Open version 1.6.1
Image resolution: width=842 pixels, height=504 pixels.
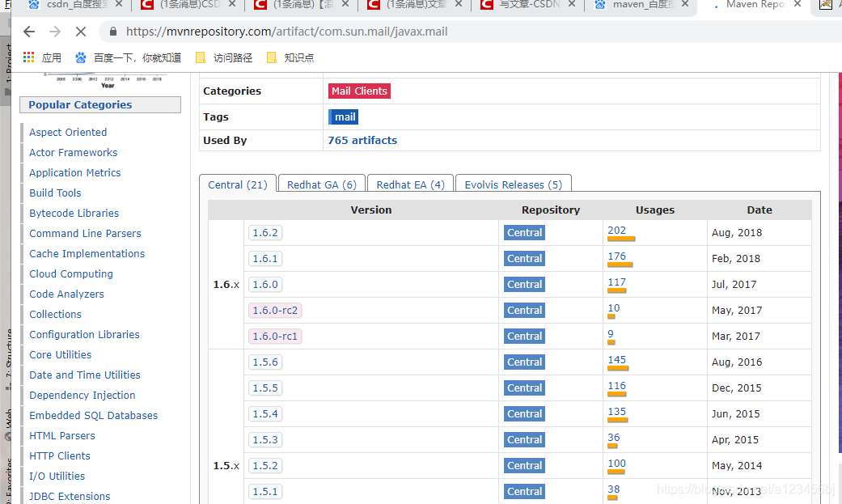tap(265, 258)
